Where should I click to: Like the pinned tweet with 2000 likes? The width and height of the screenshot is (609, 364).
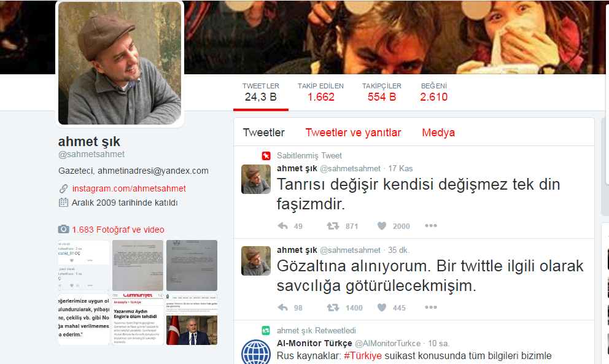coord(382,226)
